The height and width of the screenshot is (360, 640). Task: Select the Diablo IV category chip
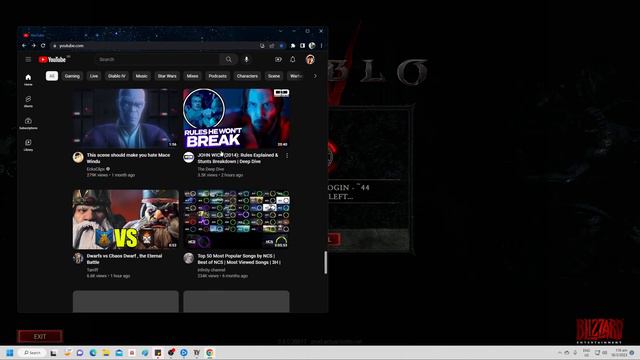coord(117,76)
